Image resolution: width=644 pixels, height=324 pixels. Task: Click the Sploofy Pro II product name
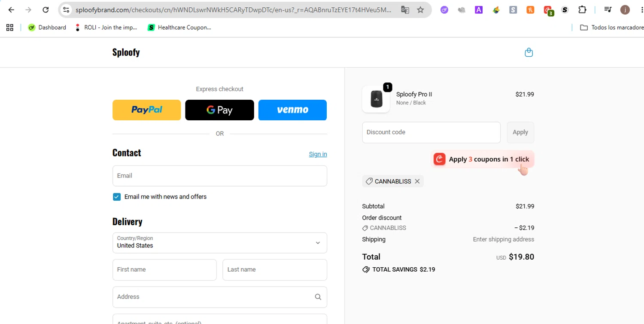[414, 94]
